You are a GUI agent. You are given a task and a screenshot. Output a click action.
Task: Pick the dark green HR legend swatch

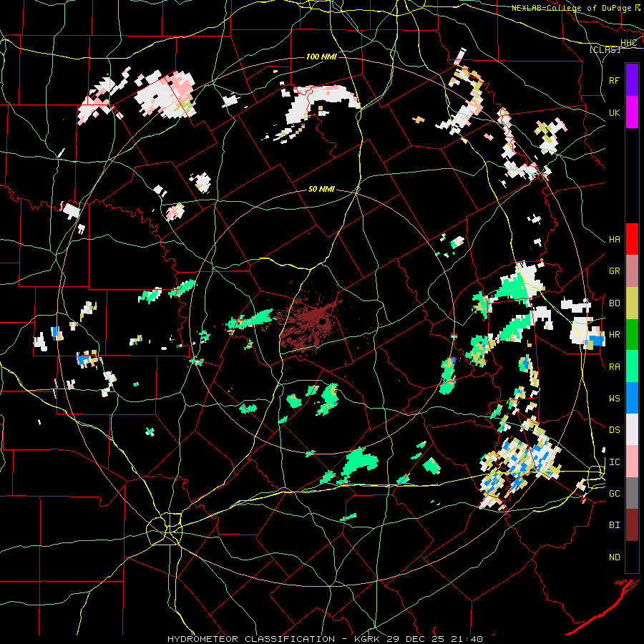632,335
